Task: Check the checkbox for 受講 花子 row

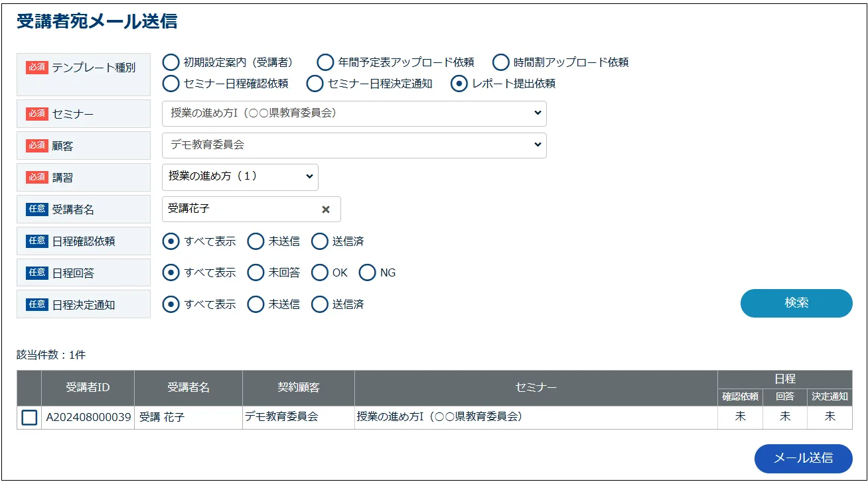Action: [x=29, y=418]
